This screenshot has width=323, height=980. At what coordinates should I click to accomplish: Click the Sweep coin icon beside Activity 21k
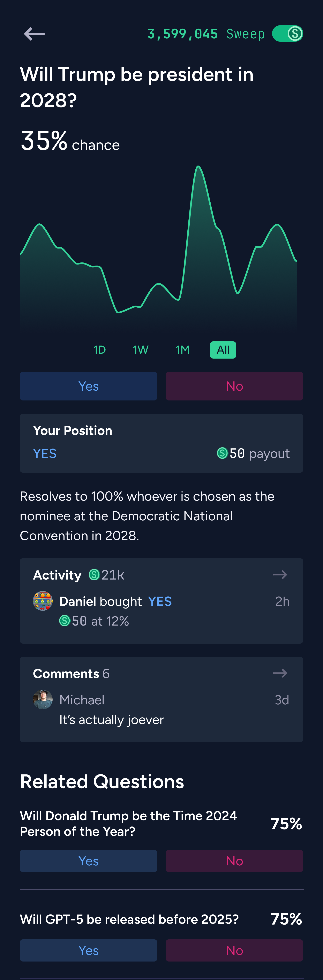tap(94, 574)
